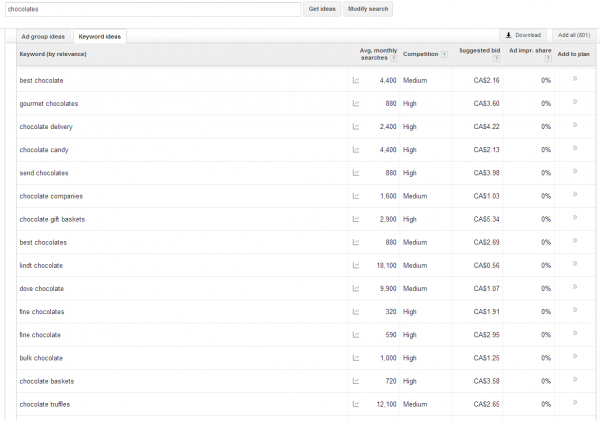Click the chocolates search input field
Screen dimensions: 600x421
pyautogui.click(x=150, y=9)
